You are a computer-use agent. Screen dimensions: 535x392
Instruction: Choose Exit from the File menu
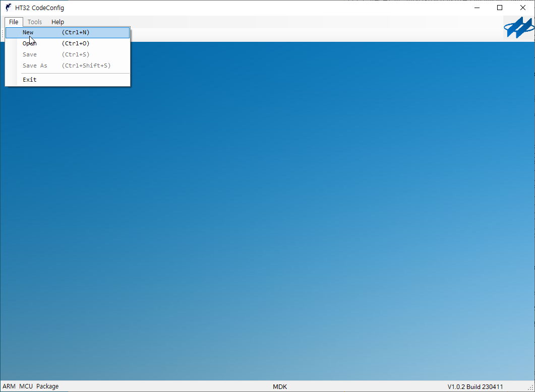point(68,80)
